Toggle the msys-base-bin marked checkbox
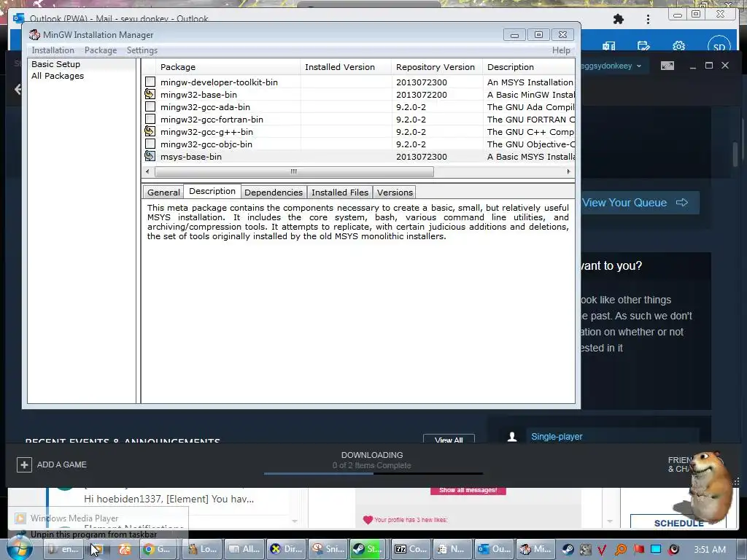 point(150,156)
